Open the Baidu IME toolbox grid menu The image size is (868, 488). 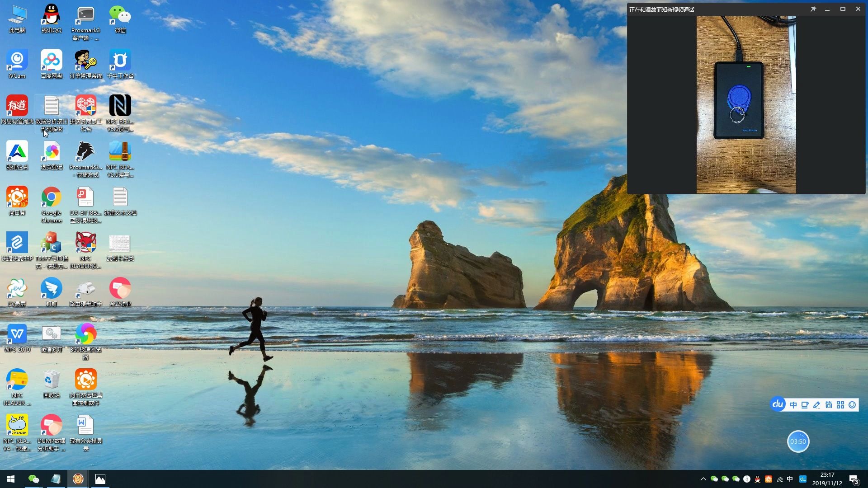click(x=840, y=405)
